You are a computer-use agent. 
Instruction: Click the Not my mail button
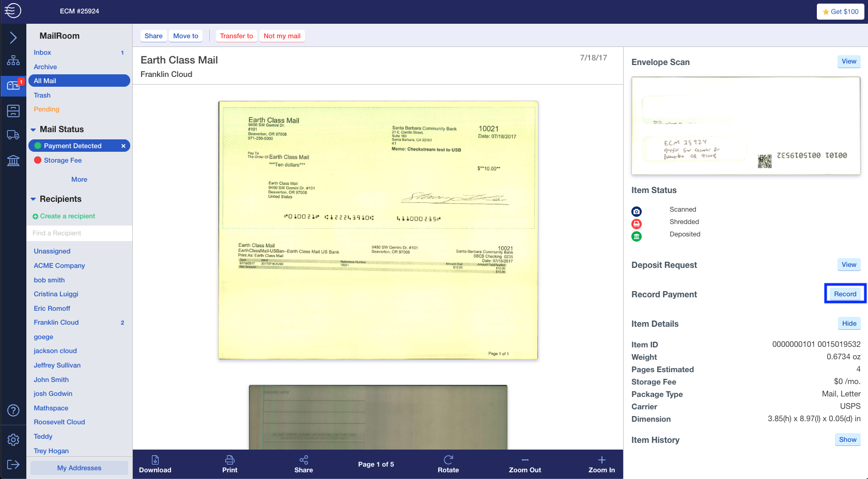coord(282,36)
